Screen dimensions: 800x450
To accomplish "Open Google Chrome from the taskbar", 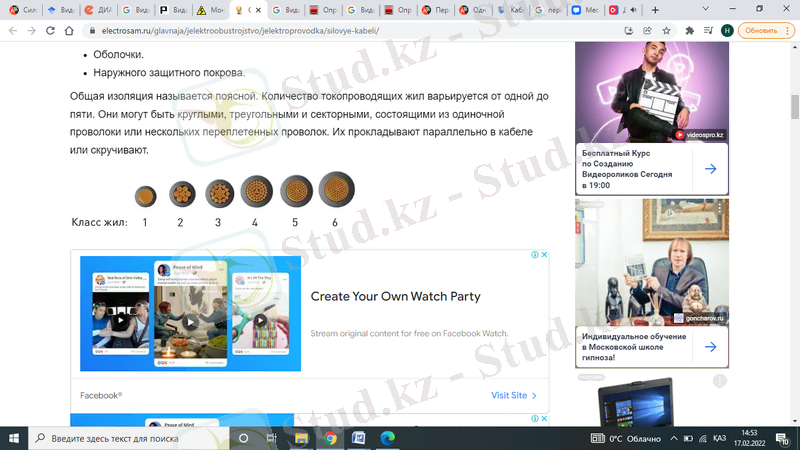I will pyautogui.click(x=330, y=438).
